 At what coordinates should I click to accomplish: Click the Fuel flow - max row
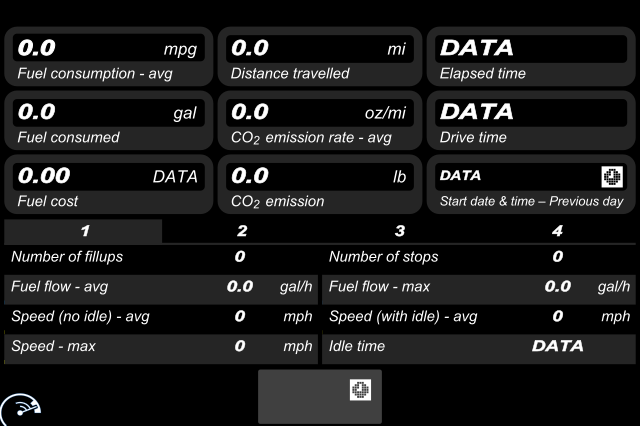click(479, 286)
